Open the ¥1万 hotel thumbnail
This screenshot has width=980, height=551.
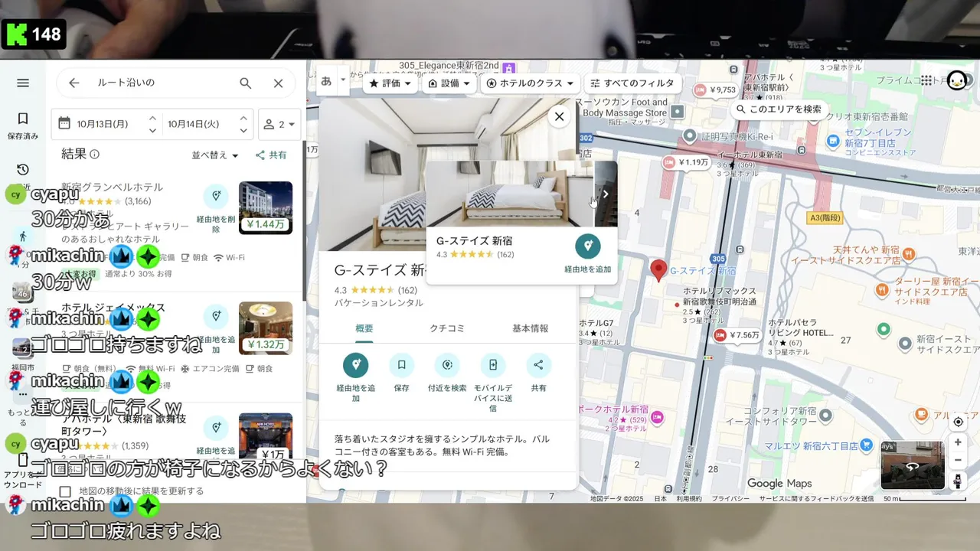(x=266, y=439)
